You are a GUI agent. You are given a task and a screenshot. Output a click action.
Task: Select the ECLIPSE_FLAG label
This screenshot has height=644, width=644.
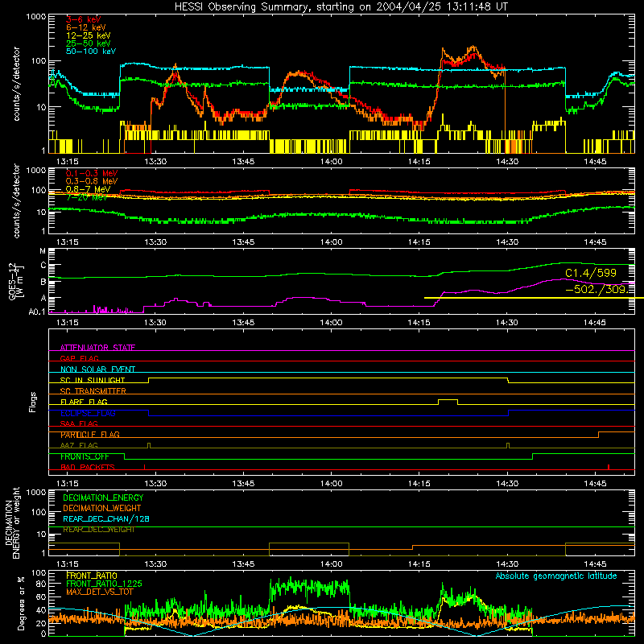click(x=88, y=413)
